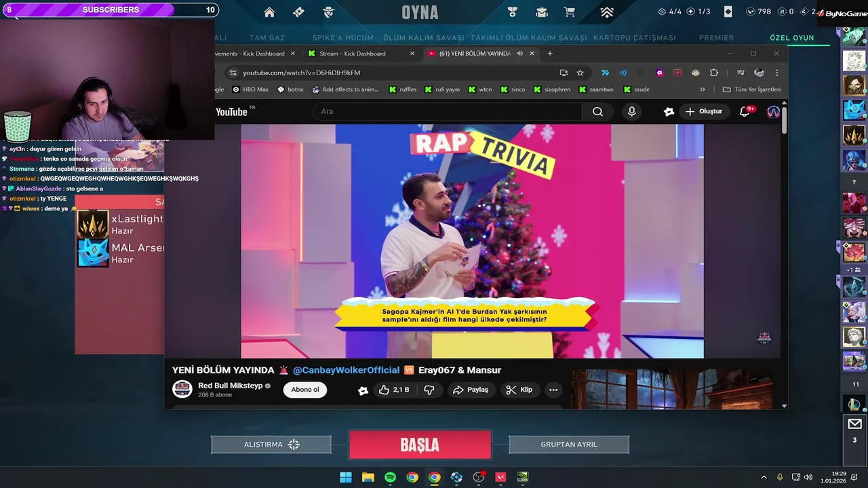868x488 pixels.
Task: Click Chrome media control icon
Action: tap(741, 73)
